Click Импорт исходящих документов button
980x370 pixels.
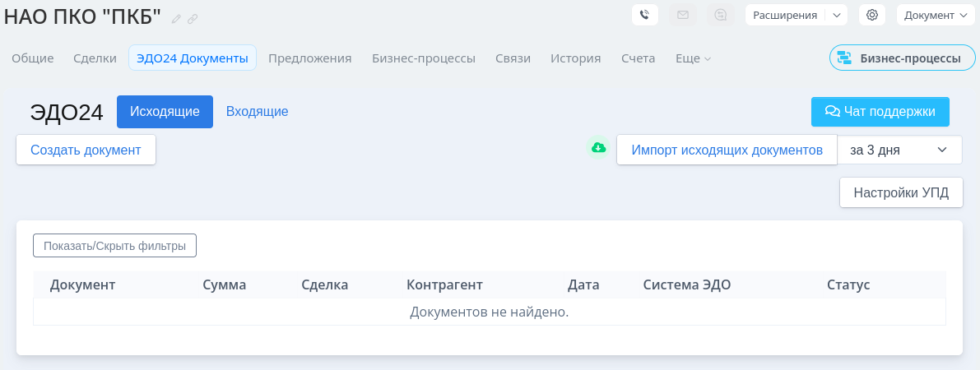(727, 150)
